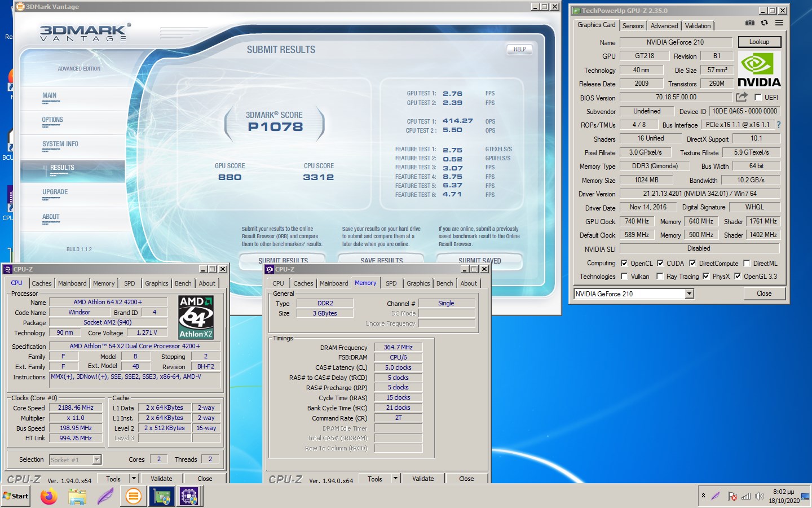Click the GPU Name field NVIDIA GeForce 210
The image size is (812, 508).
point(676,42)
